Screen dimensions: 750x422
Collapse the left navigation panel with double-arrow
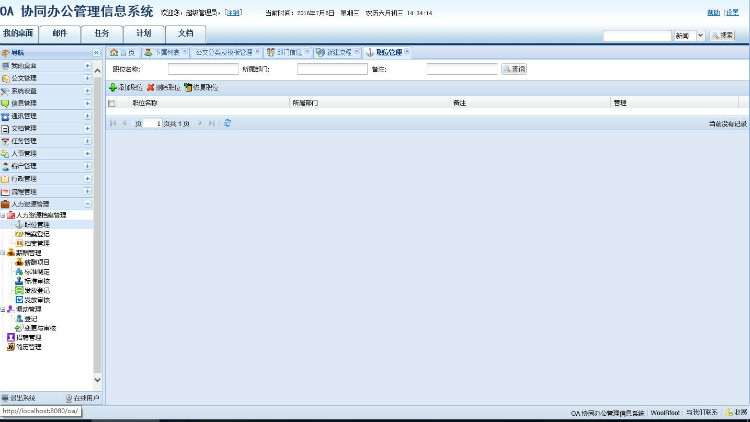96,52
